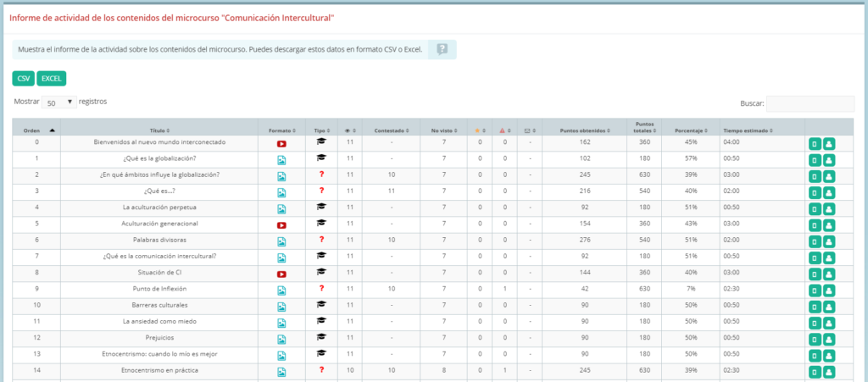Click the 04:00 estimated time value
Viewport: 868px width, 382px height.
[x=732, y=142]
